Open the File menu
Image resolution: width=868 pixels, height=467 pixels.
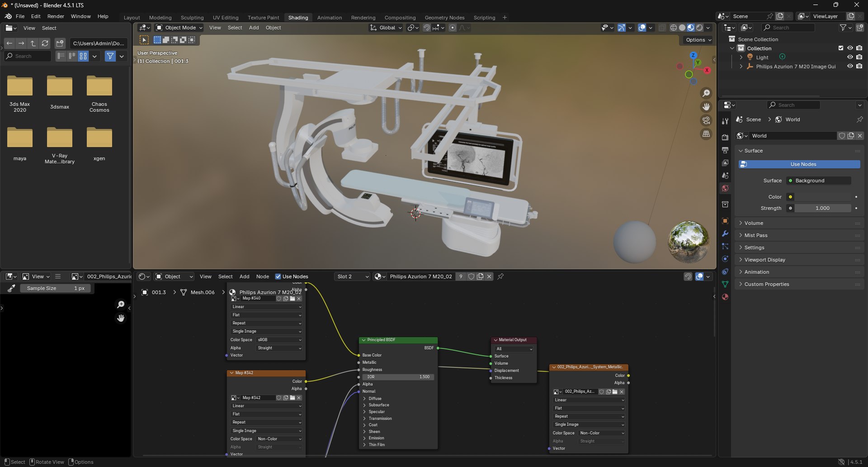pos(20,16)
